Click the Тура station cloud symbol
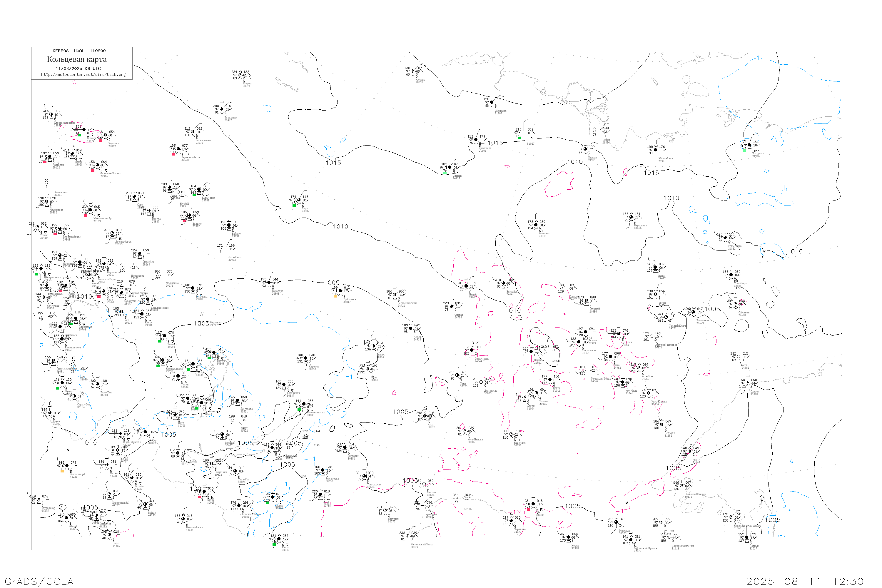882x588 pixels. pos(299,200)
